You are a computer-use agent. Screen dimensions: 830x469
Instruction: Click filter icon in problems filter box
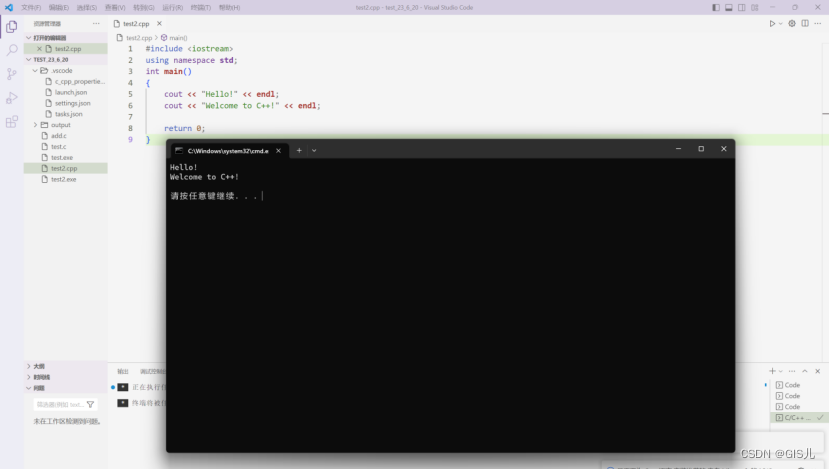pos(91,404)
